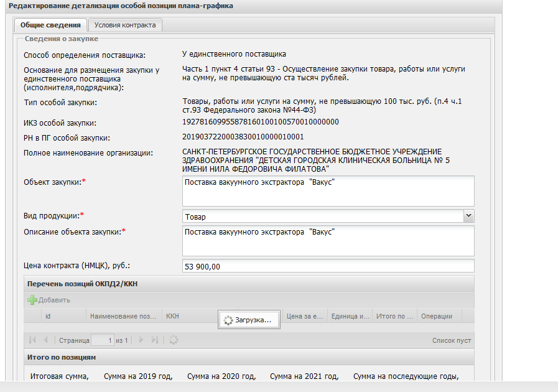The height and width of the screenshot is (392, 558).
Task: Select the Общие сведения tab
Action: (50, 25)
